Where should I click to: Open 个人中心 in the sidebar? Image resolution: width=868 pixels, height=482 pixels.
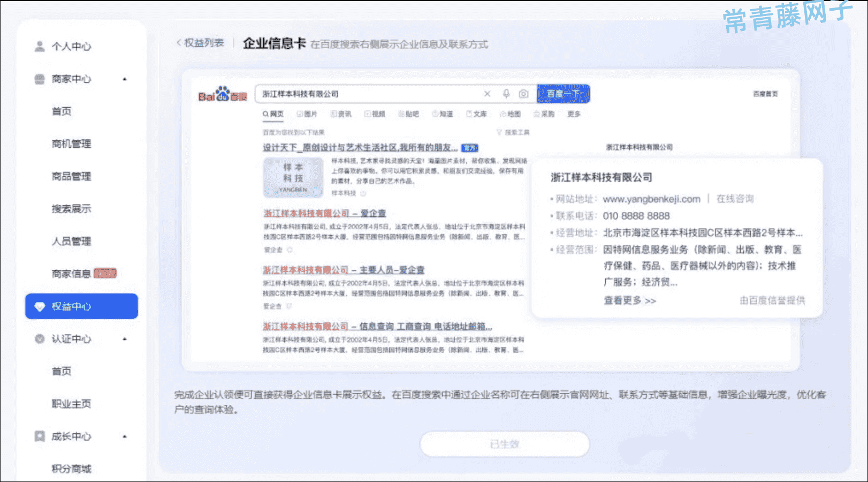[x=71, y=47]
